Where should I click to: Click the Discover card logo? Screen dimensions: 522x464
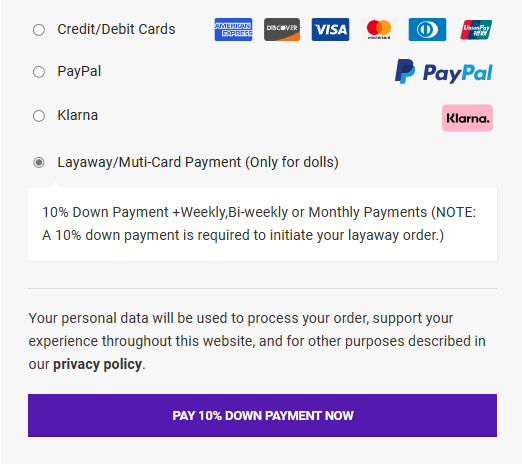[x=282, y=30]
